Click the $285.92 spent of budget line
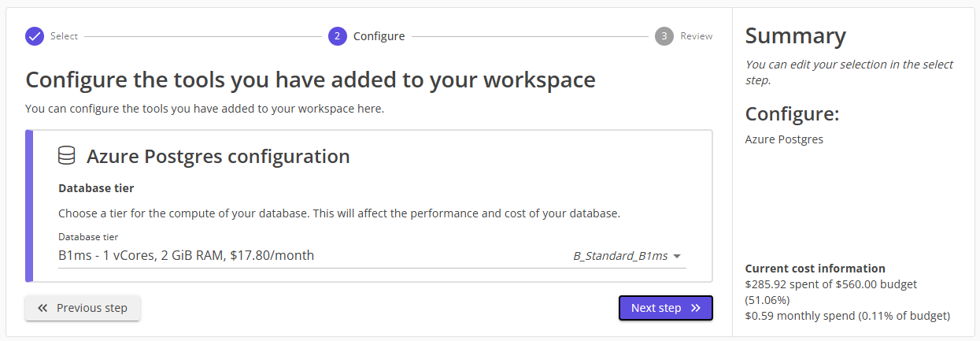980x341 pixels. click(831, 291)
